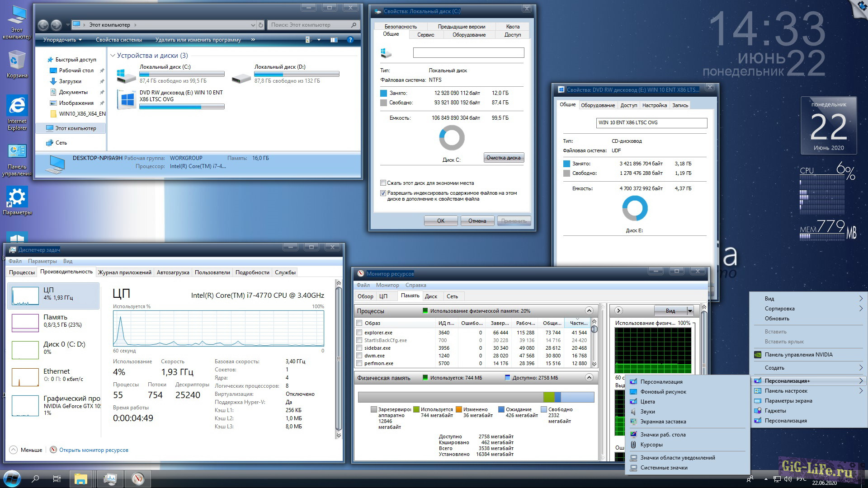Click the taskbar search magnifier icon
Image resolution: width=868 pixels, height=488 pixels.
(35, 479)
